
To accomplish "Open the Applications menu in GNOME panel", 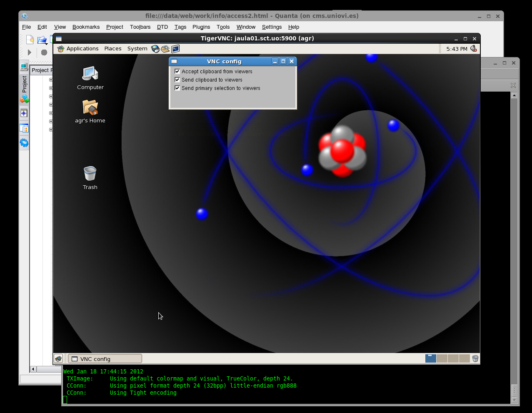I will pyautogui.click(x=82, y=49).
